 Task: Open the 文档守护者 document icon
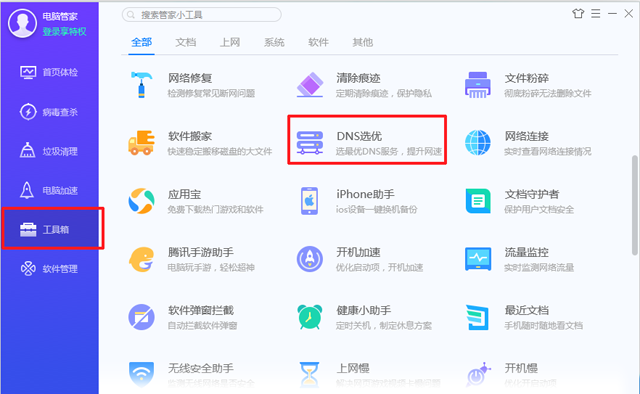478,201
